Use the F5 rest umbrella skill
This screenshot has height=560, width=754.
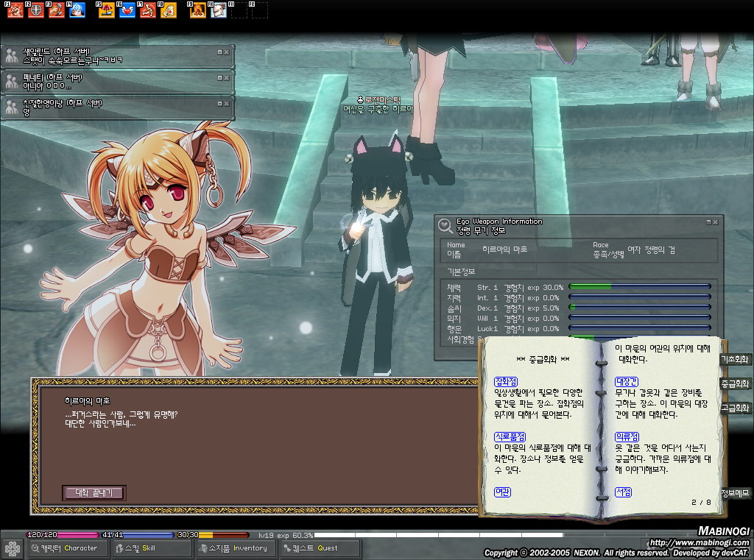[106, 10]
